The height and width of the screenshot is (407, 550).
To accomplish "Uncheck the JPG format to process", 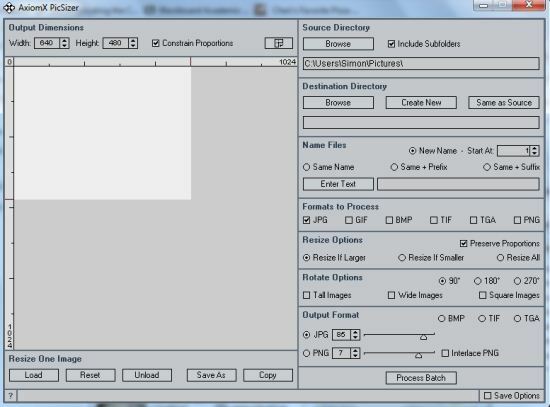I will [x=307, y=220].
